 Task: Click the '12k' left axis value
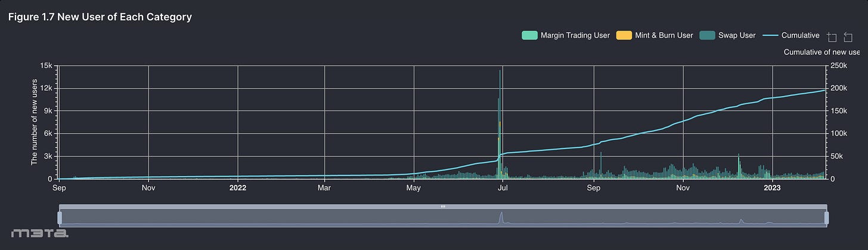[x=48, y=88]
